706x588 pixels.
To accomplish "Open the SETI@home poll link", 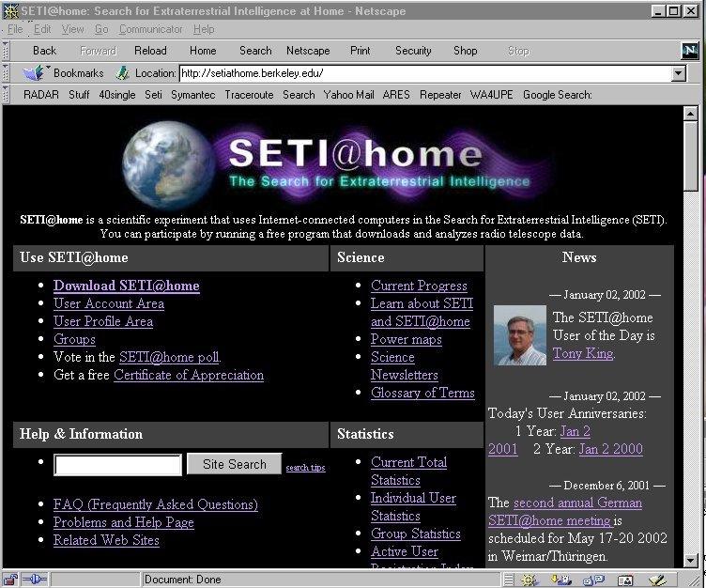I will [x=169, y=357].
